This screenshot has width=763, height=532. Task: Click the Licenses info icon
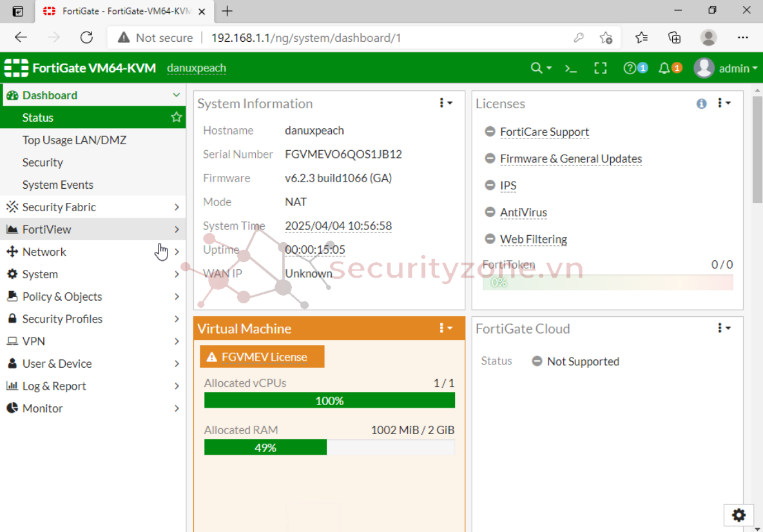[701, 104]
